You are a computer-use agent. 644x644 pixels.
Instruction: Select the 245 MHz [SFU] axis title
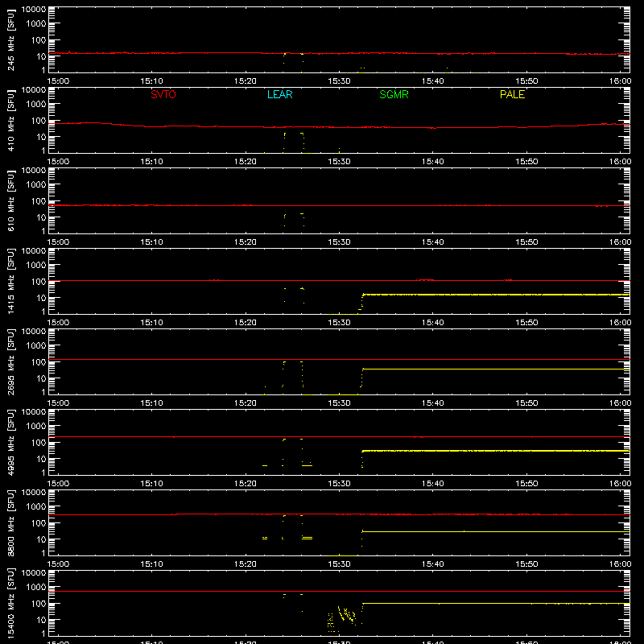(x=11, y=39)
